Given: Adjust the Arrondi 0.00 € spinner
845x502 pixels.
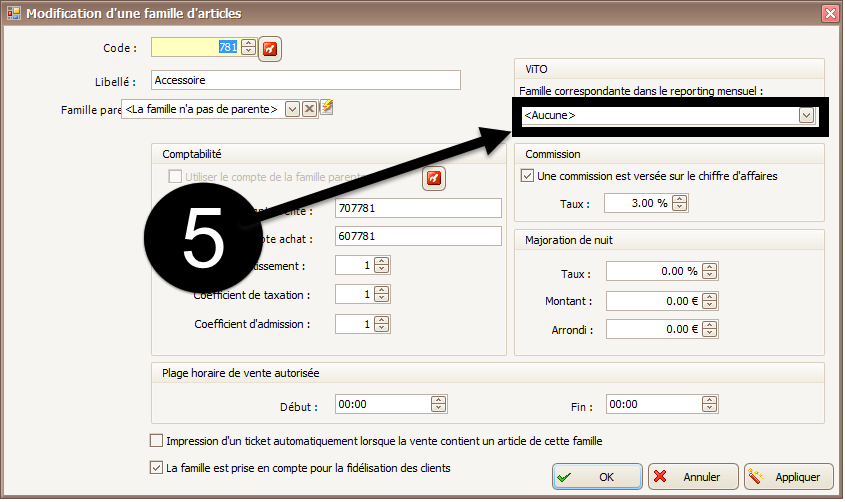Looking at the screenshot, I should pyautogui.click(x=710, y=329).
